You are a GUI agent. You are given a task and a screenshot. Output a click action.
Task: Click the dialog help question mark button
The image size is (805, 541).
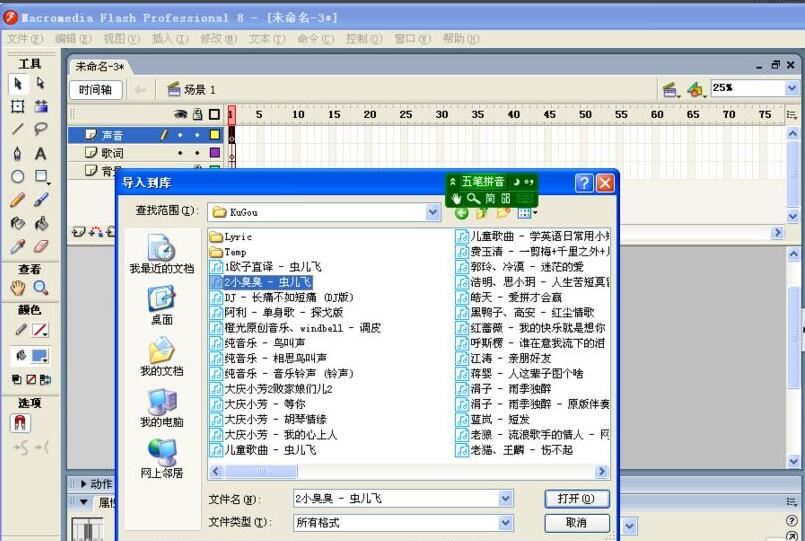click(x=584, y=183)
